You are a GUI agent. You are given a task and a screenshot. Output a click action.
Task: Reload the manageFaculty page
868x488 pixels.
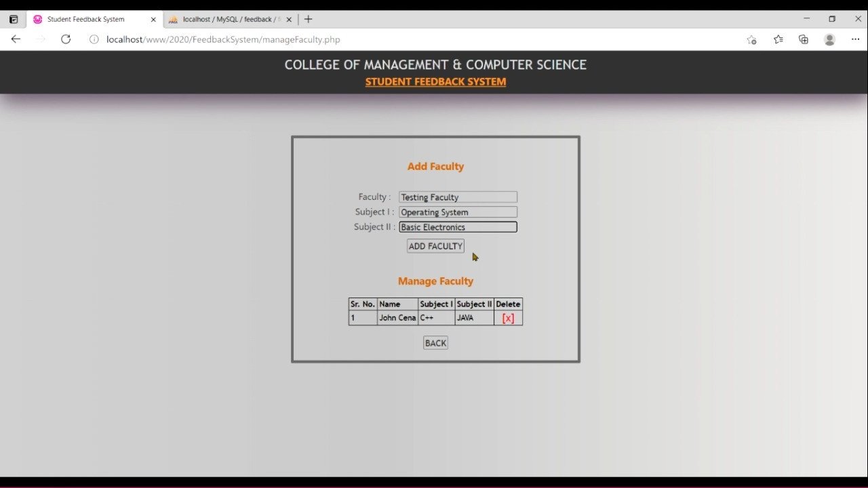click(66, 39)
